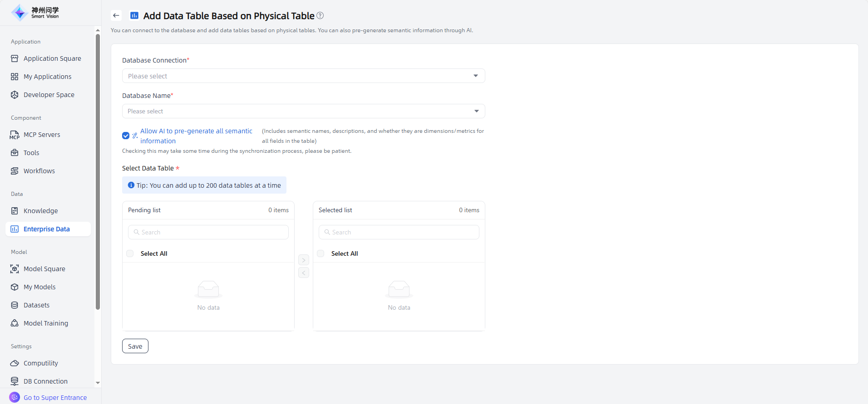Click the help question mark icon by title
868x404 pixels.
click(x=320, y=15)
